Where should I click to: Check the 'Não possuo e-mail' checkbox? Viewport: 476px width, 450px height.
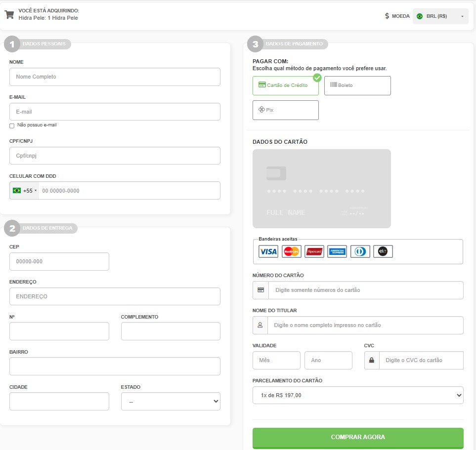coord(12,126)
